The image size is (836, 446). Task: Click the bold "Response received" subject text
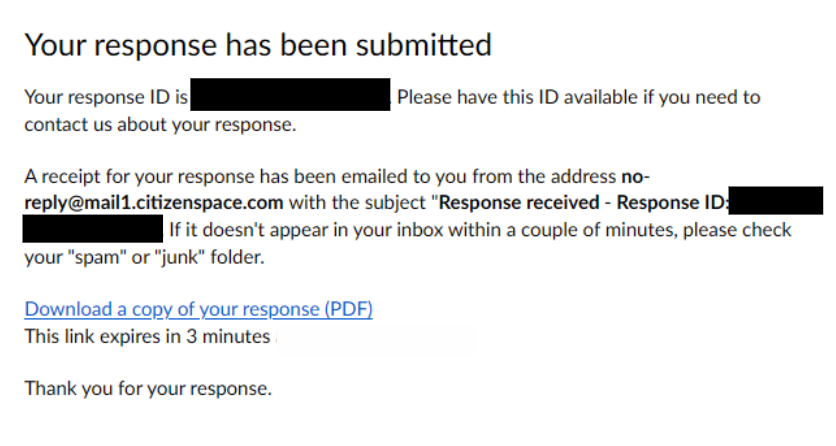pyautogui.click(x=520, y=204)
